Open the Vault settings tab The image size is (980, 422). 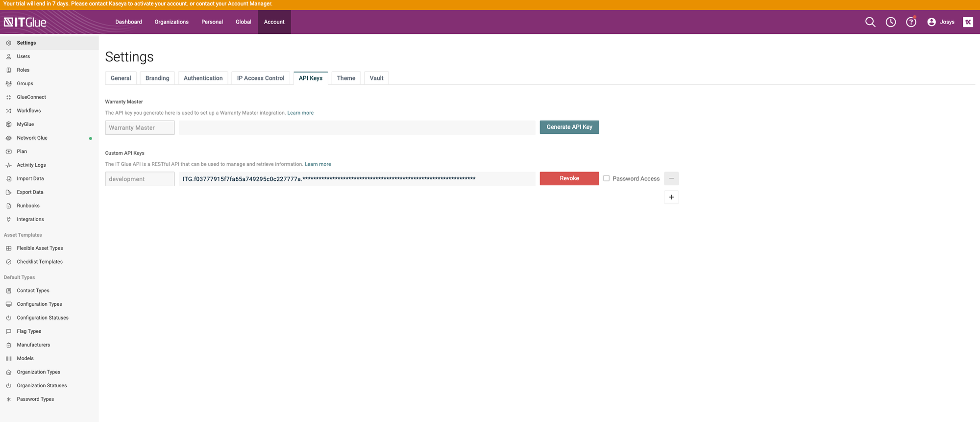pyautogui.click(x=376, y=78)
